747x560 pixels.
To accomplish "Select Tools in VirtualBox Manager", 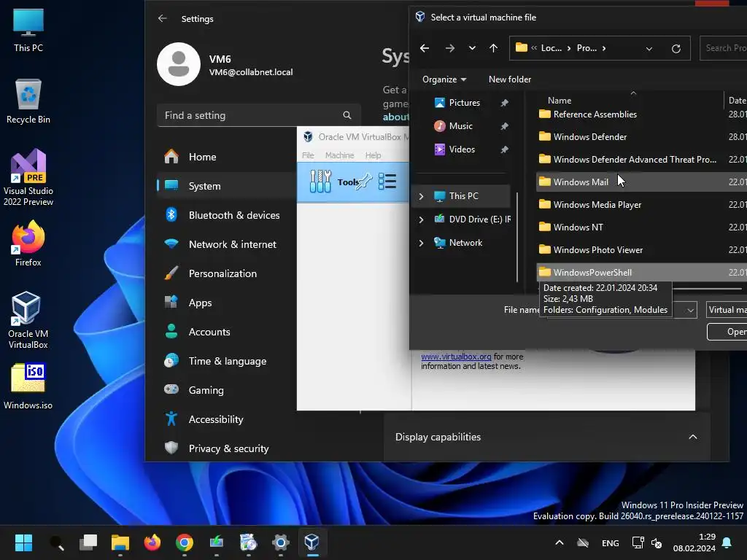I will point(353,182).
